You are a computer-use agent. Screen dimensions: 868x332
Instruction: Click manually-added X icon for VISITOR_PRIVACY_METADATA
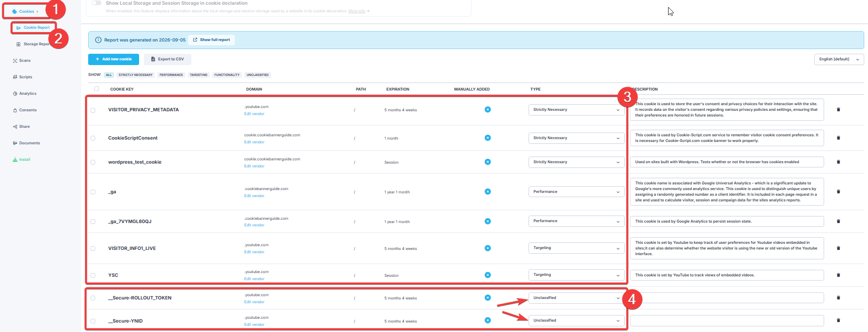(488, 109)
